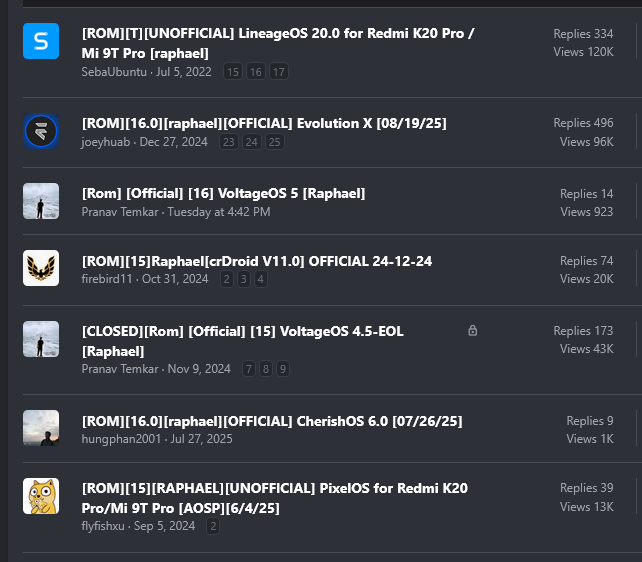This screenshot has height=562, width=642.
Task: Click the Tuesday at 4:42 PM timestamp
Action: click(219, 212)
